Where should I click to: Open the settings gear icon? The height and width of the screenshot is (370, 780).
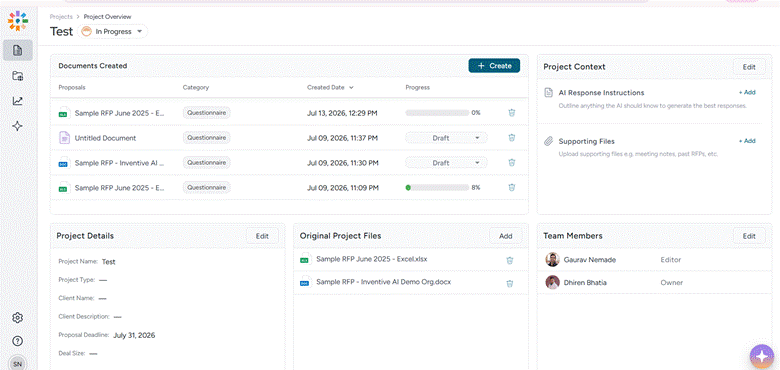click(x=18, y=318)
